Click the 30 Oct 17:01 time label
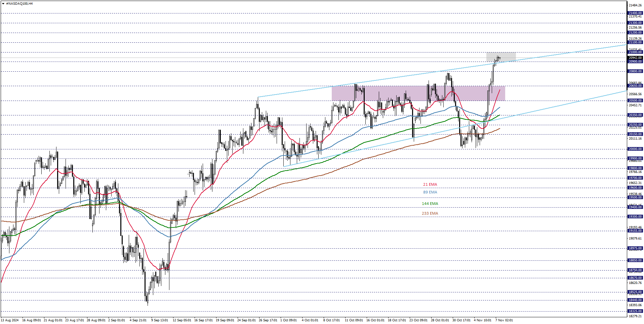Image resolution: width=644 pixels, height=324 pixels. coord(461,320)
